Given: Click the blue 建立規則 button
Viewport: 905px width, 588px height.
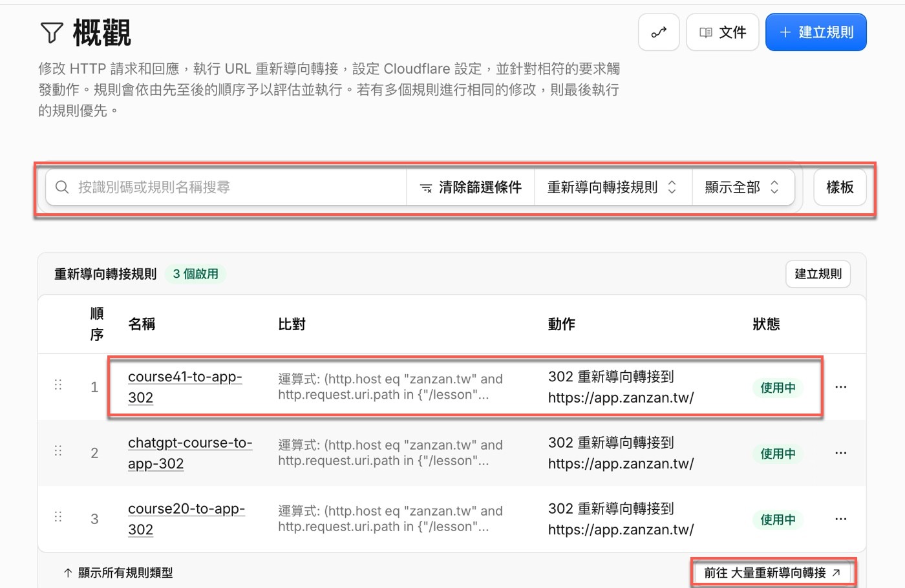Looking at the screenshot, I should [816, 32].
